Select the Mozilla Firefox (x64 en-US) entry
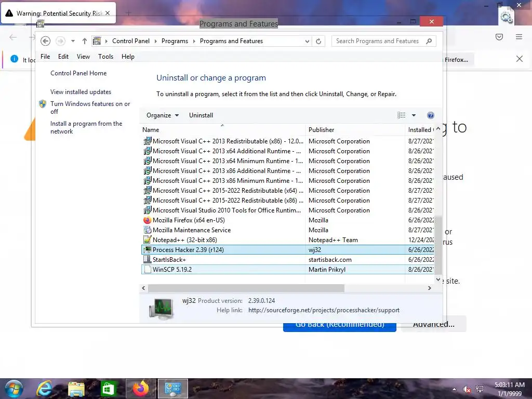Viewport: 532px width, 399px height. [x=189, y=220]
